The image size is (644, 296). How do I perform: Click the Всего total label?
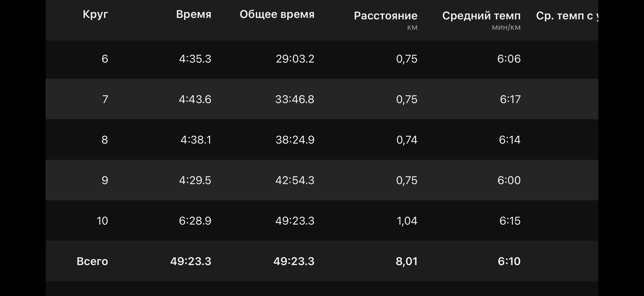pyautogui.click(x=92, y=261)
